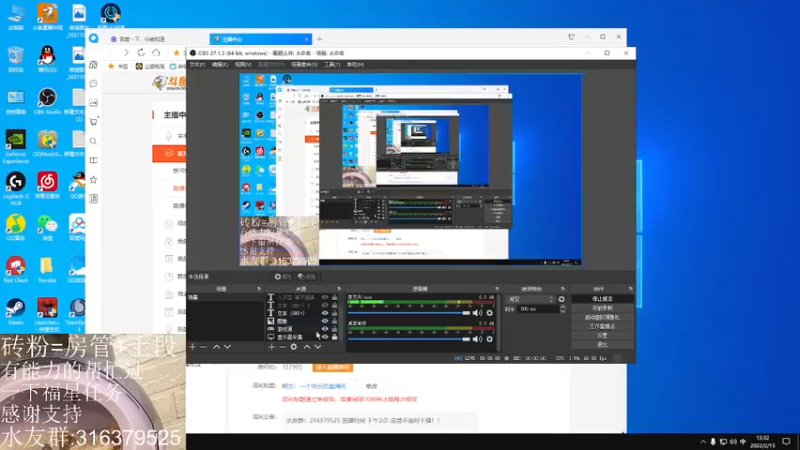
Task: Click browser forward arrow
Action: coord(126,52)
